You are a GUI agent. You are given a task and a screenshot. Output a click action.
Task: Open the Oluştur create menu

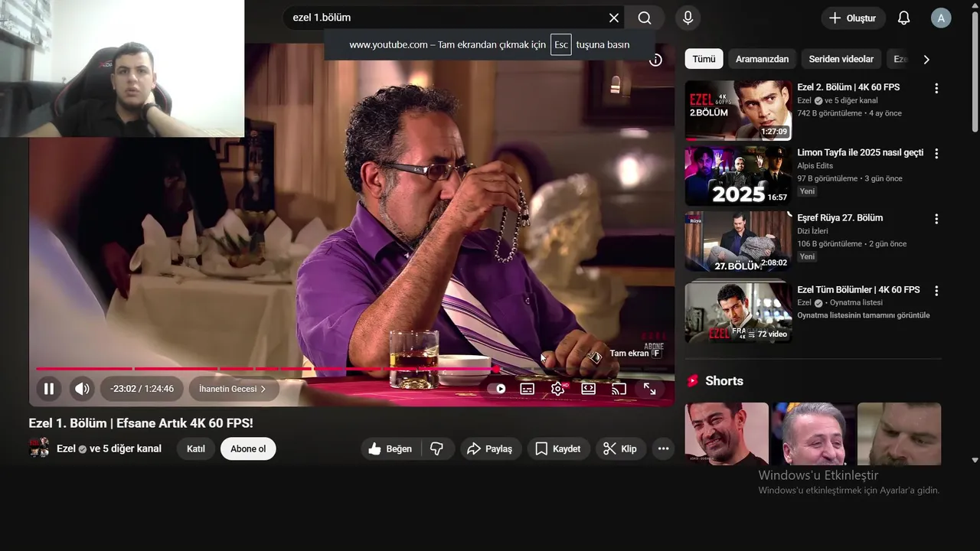(x=853, y=18)
